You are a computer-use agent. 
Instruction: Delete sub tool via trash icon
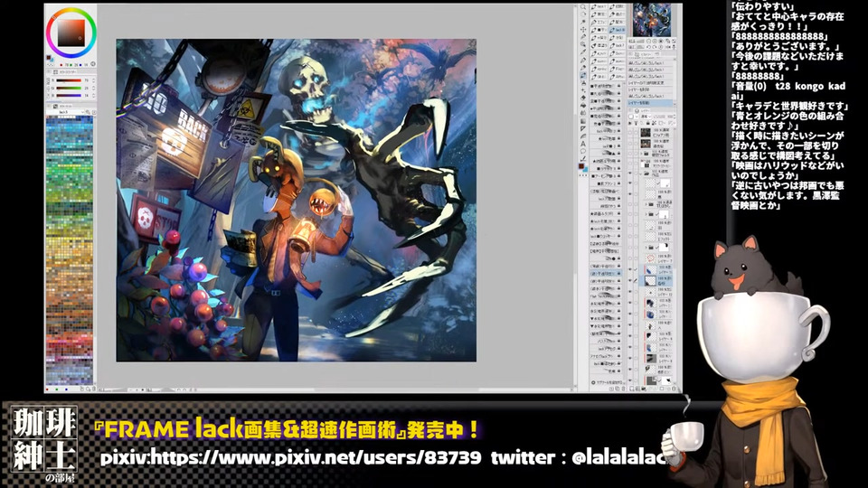click(x=623, y=389)
